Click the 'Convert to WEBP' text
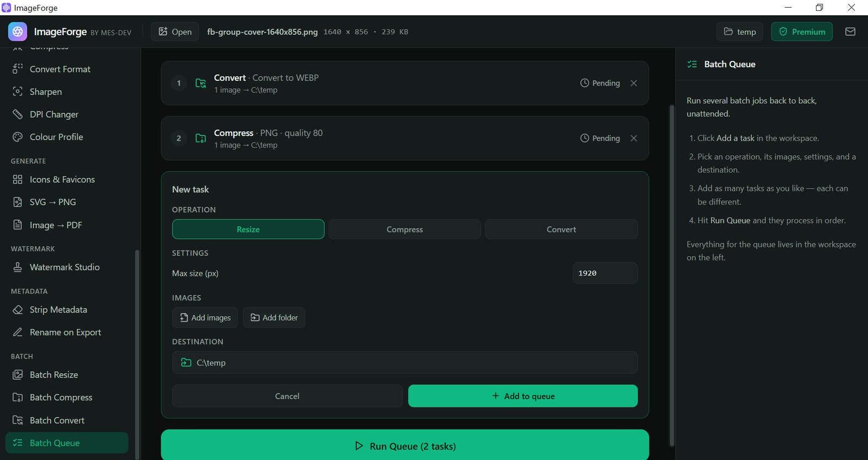 pyautogui.click(x=285, y=78)
